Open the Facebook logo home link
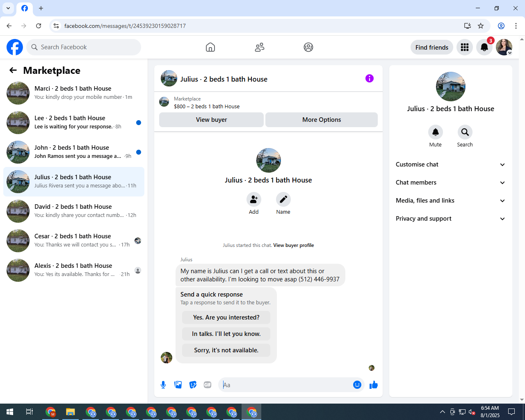 click(15, 47)
